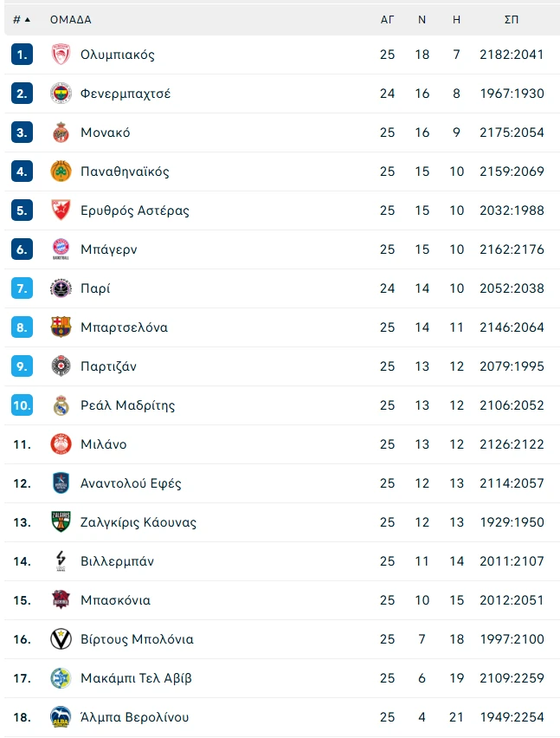
Task: Click the Zalgiris Kaunas green logo
Action: (x=60, y=522)
